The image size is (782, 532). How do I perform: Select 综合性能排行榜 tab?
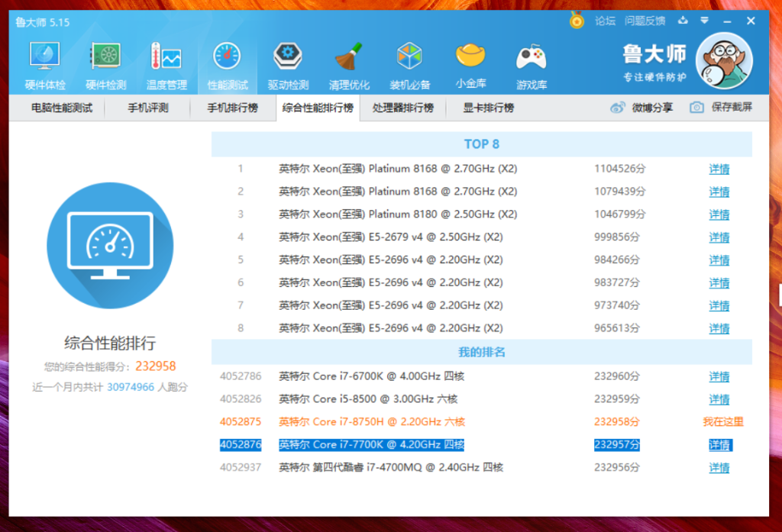[318, 108]
